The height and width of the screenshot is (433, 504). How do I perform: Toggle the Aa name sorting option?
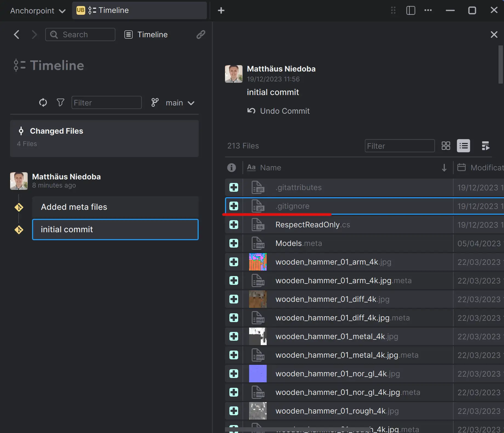(x=251, y=167)
